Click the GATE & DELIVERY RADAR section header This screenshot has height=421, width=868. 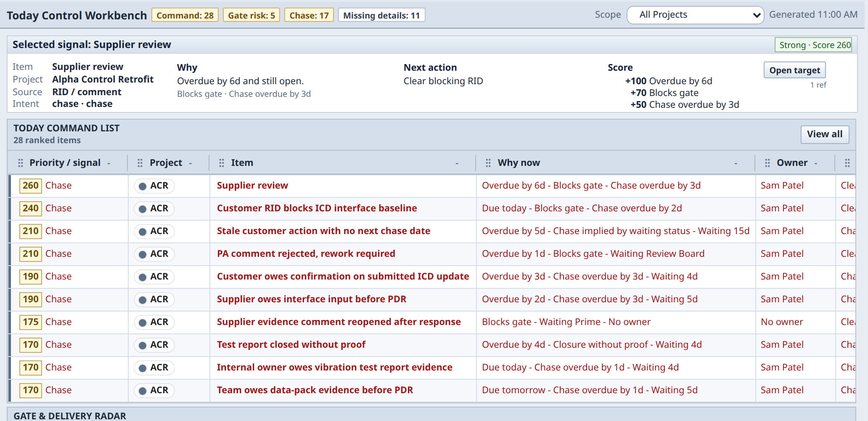(x=70, y=416)
